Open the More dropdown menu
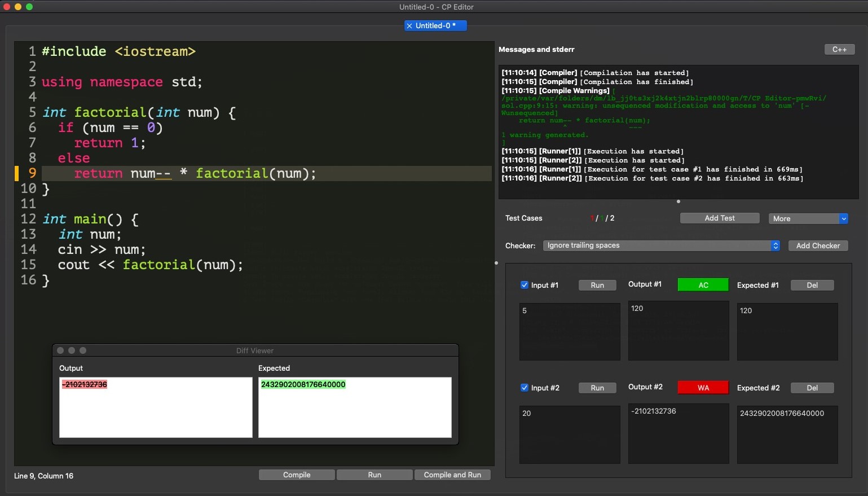Screen dimensions: 868x496 click(808, 219)
